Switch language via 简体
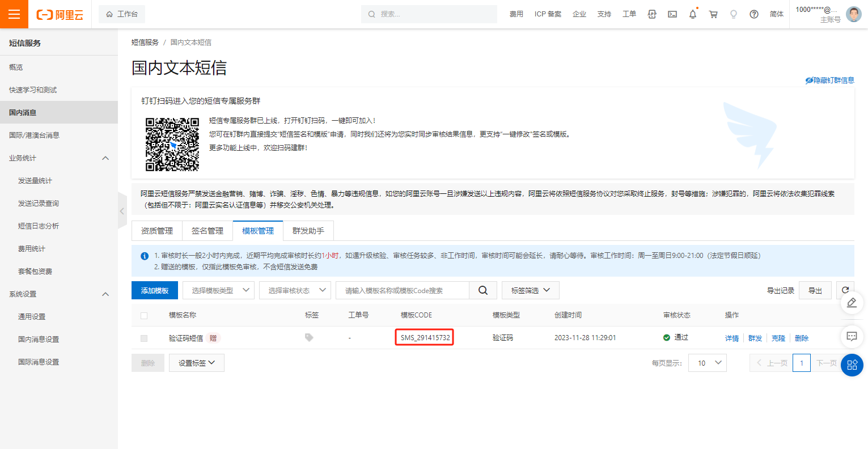The width and height of the screenshot is (868, 449). [x=777, y=14]
